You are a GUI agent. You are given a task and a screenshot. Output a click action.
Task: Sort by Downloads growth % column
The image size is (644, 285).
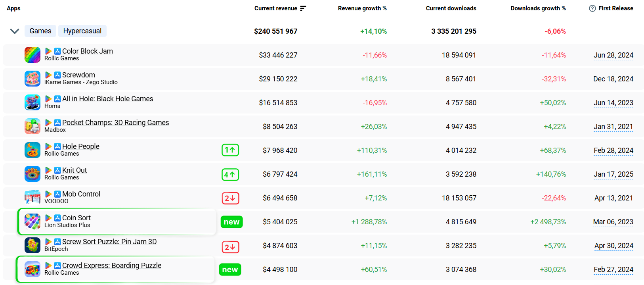538,8
